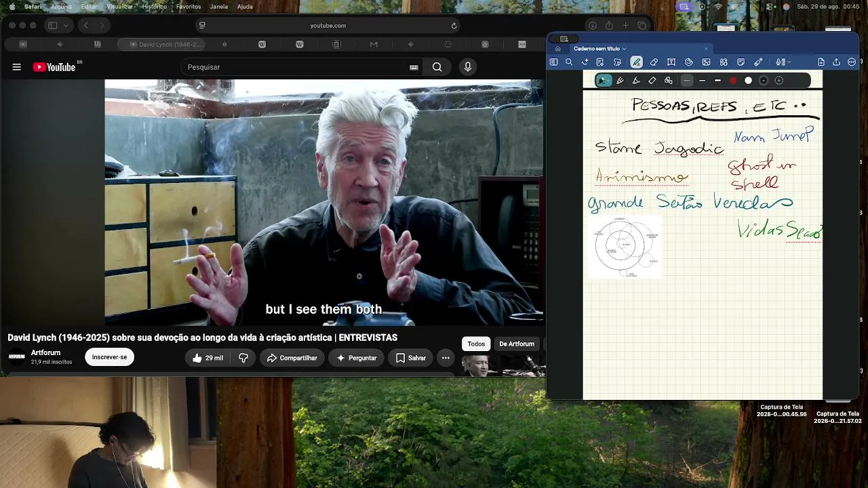This screenshot has width=868, height=488.
Task: Open the YouTube guide hamburger menu
Action: [17, 67]
